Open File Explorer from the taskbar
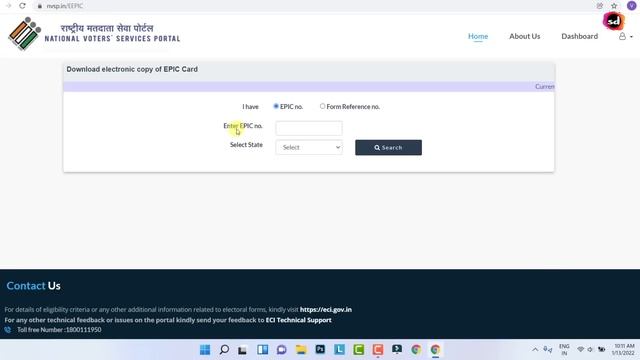 click(301, 349)
